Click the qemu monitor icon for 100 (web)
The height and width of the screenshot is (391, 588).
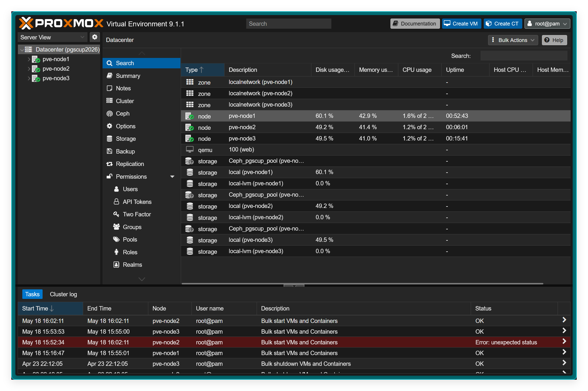(190, 150)
